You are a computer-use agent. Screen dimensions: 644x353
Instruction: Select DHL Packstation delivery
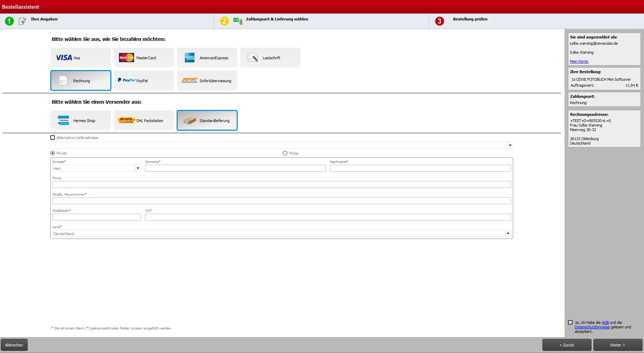(144, 120)
